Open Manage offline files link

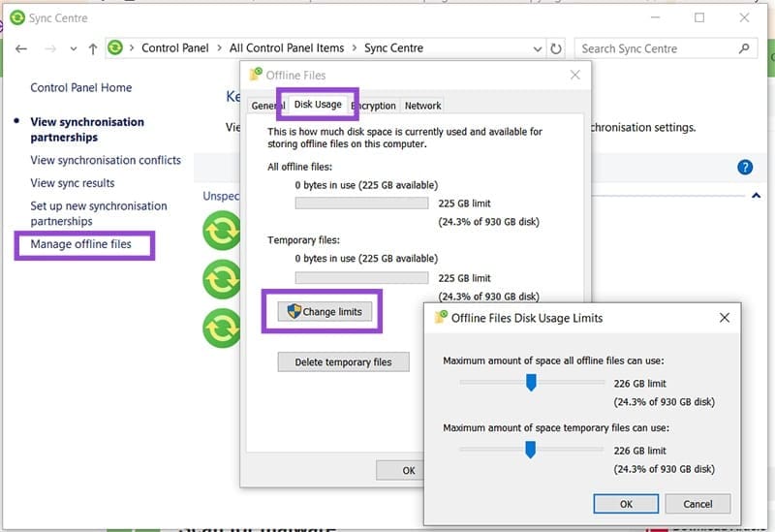pos(81,244)
